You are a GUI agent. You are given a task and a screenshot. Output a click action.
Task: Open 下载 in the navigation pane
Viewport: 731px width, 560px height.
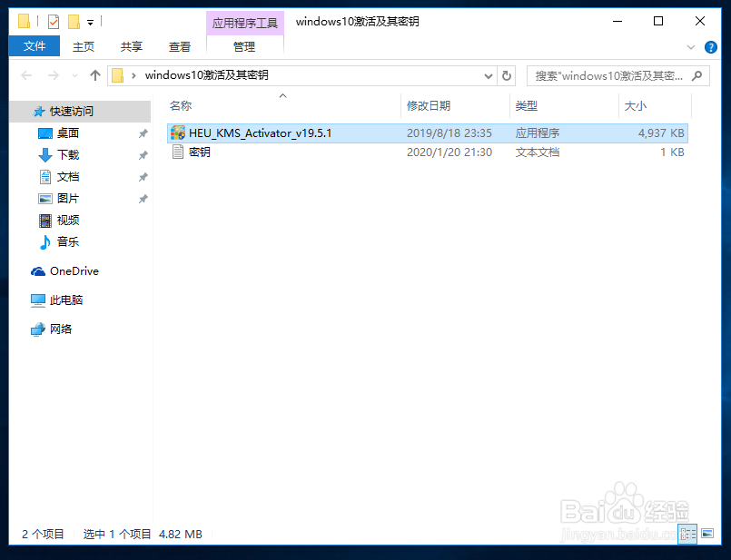(x=68, y=154)
